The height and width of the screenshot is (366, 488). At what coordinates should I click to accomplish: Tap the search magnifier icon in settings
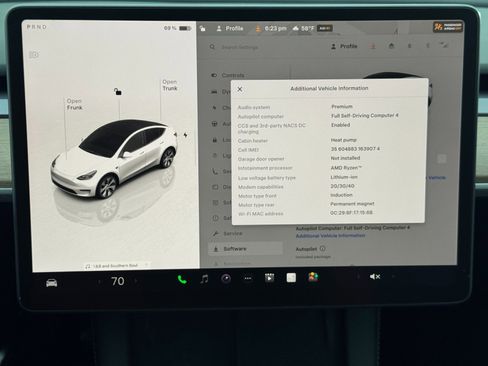coord(212,47)
